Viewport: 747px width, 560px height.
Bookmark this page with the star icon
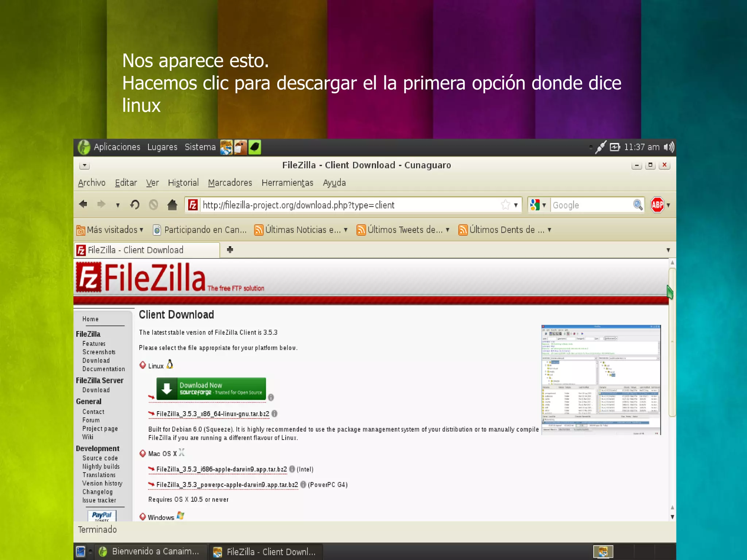[x=506, y=205]
